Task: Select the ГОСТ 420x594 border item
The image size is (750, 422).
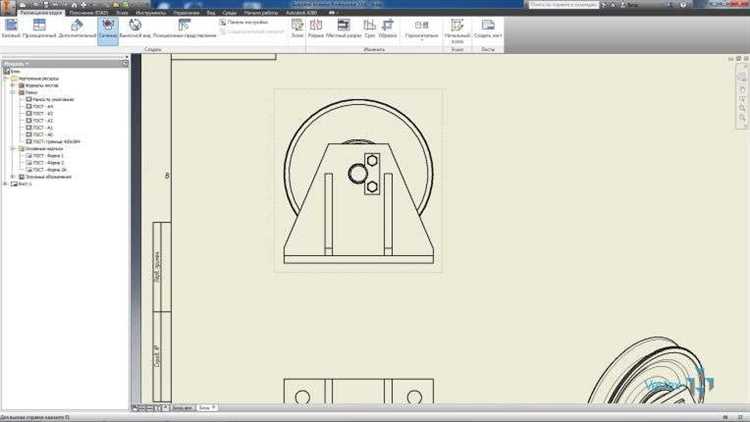Action: pos(53,142)
